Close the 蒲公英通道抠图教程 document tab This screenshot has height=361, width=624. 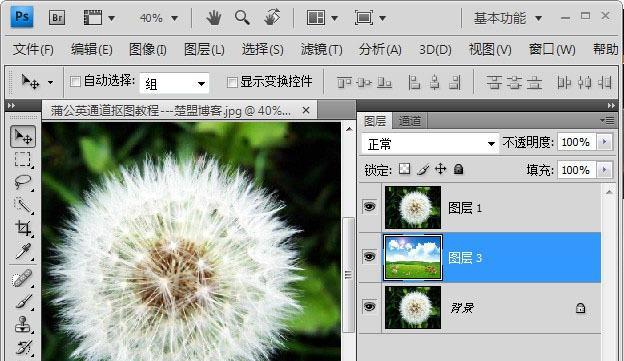(x=306, y=110)
